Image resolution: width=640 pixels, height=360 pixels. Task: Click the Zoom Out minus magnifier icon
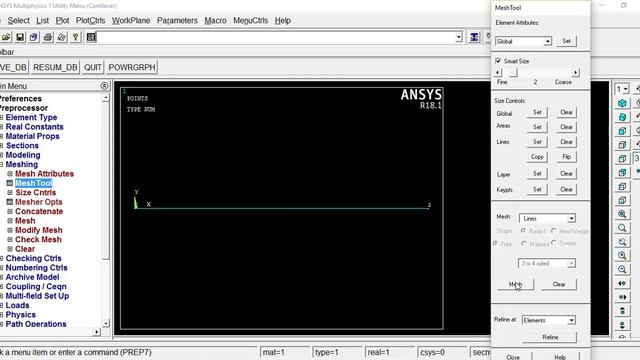(622, 269)
